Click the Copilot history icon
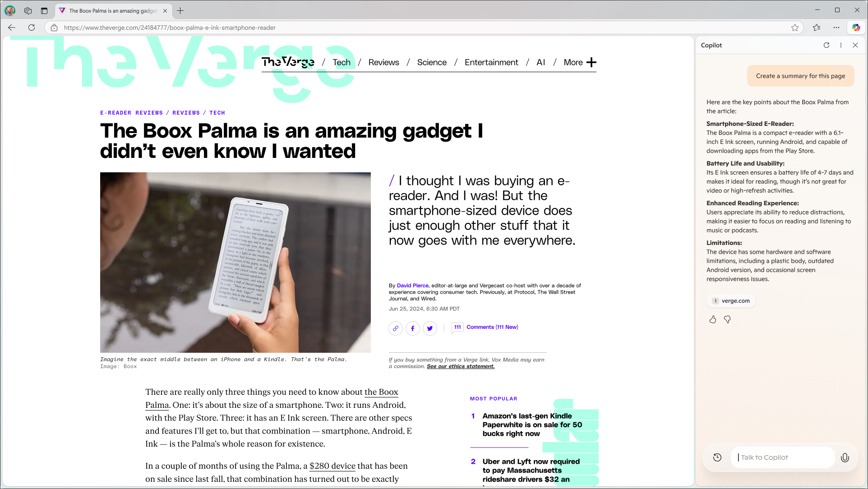868x489 pixels. coord(718,457)
